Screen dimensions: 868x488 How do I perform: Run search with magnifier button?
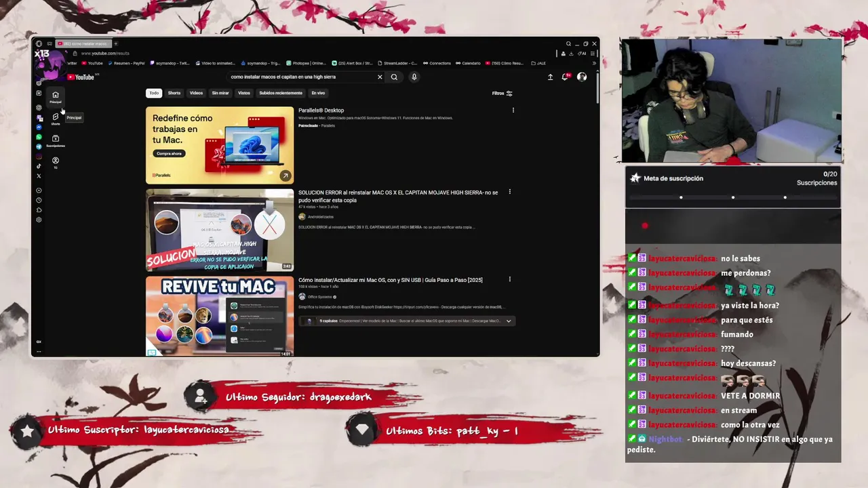click(x=394, y=77)
